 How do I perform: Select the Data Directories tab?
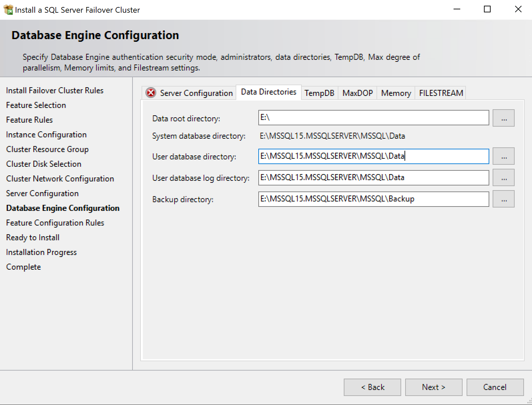[268, 92]
